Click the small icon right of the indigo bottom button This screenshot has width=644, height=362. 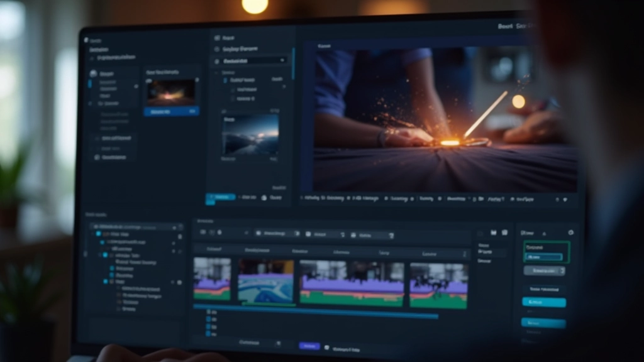pyautogui.click(x=327, y=348)
